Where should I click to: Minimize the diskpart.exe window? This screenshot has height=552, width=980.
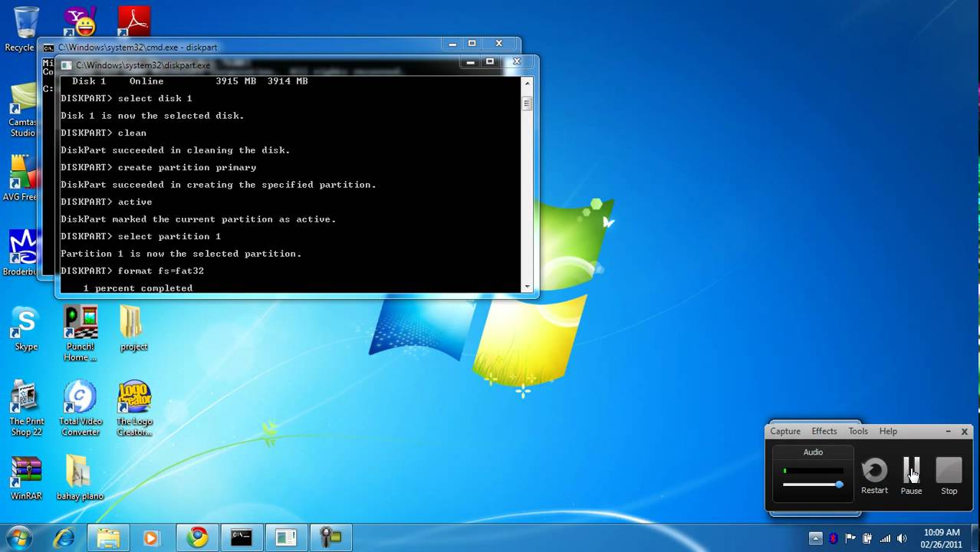coord(470,62)
